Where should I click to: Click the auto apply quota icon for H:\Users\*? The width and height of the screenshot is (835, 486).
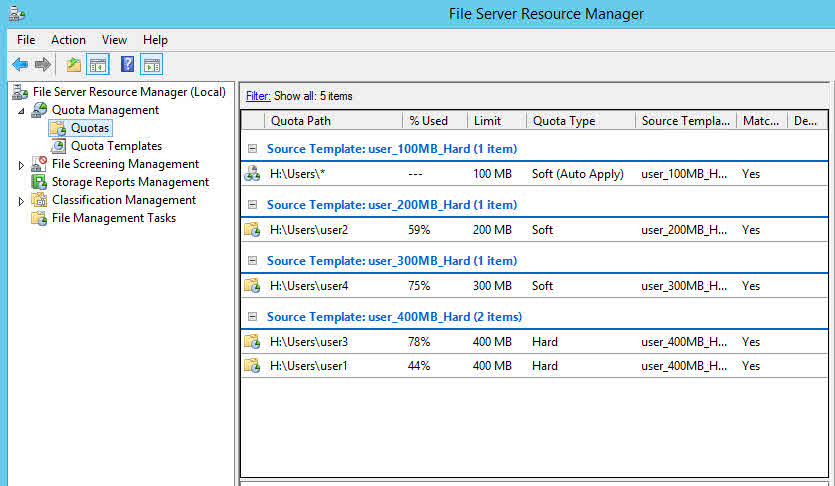[x=252, y=174]
